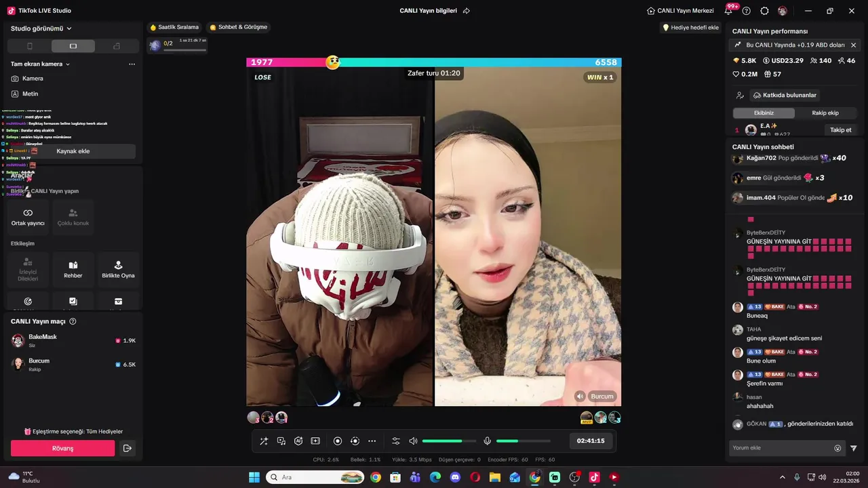Open the effects magic wand tool
This screenshot has width=868, height=488.
click(x=264, y=441)
